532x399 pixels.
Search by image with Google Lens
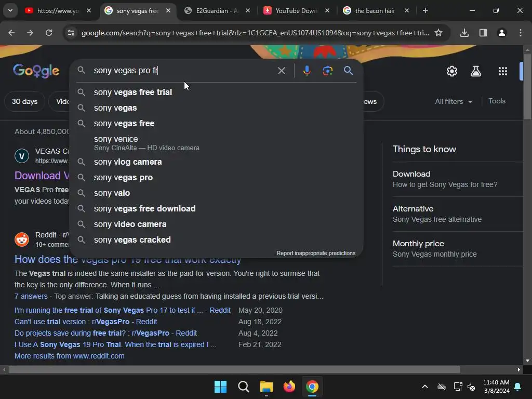[x=327, y=71]
